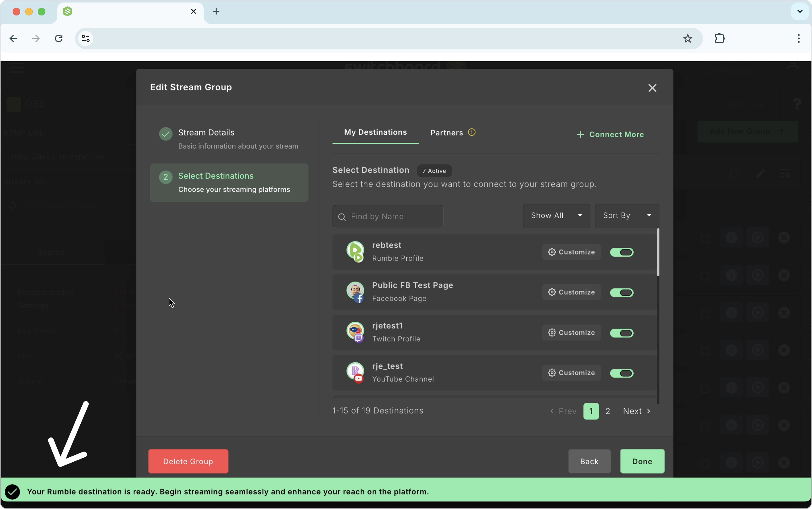Close the Edit Stream Group dialog
This screenshot has height=509, width=812.
click(652, 88)
